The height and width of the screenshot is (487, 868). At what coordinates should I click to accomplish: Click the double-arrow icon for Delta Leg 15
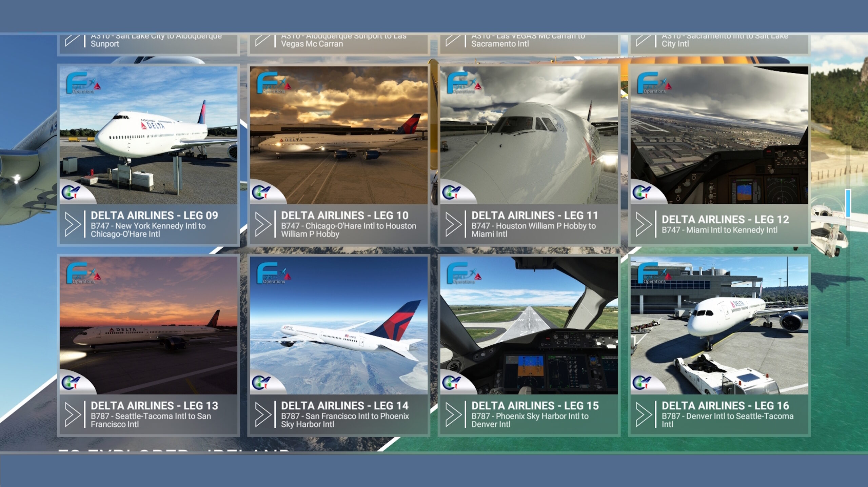pos(453,414)
